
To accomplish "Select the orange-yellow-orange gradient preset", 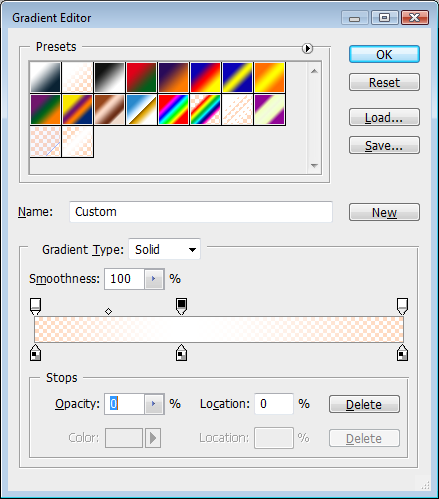I will click(x=270, y=77).
